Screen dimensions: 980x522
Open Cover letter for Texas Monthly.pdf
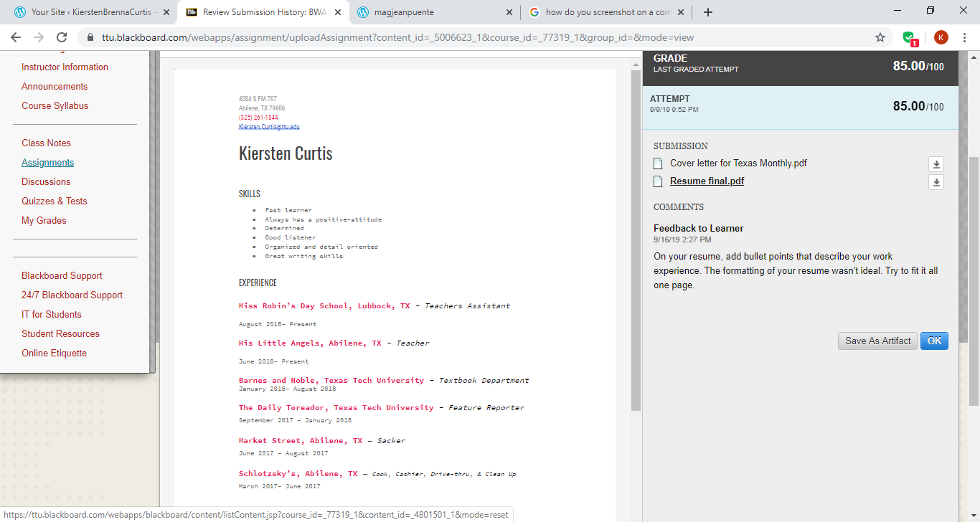pyautogui.click(x=738, y=163)
